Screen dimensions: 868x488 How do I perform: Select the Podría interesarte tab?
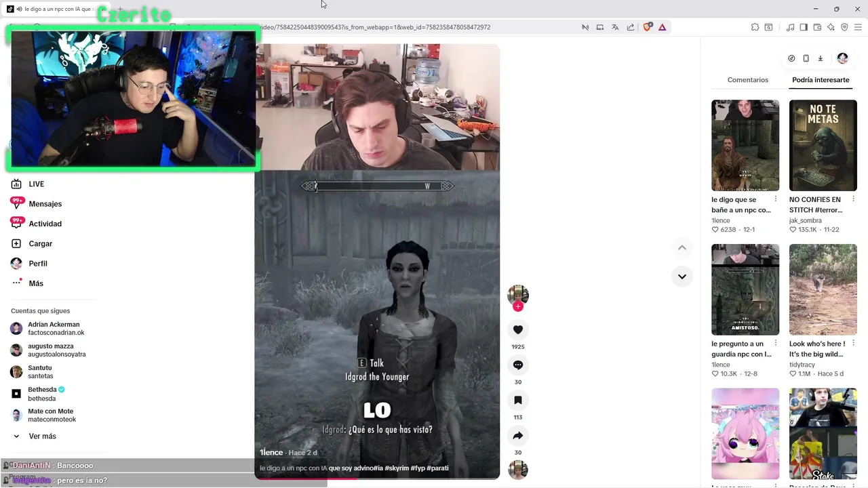[x=821, y=80]
